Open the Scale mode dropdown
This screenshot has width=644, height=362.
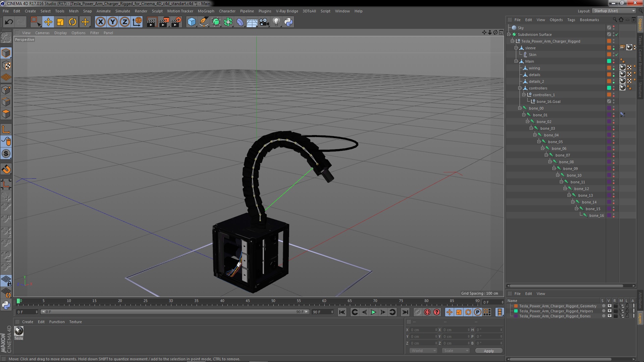tap(455, 351)
